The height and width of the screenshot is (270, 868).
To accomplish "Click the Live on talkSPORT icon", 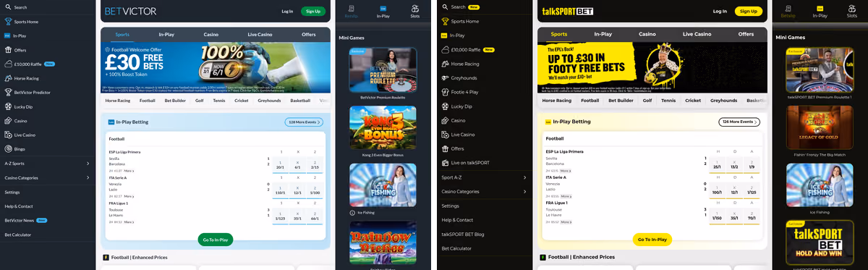I will click(444, 163).
